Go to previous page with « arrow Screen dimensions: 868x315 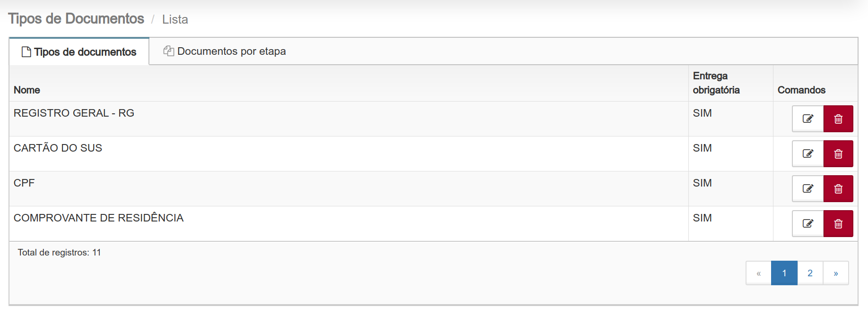tap(758, 273)
